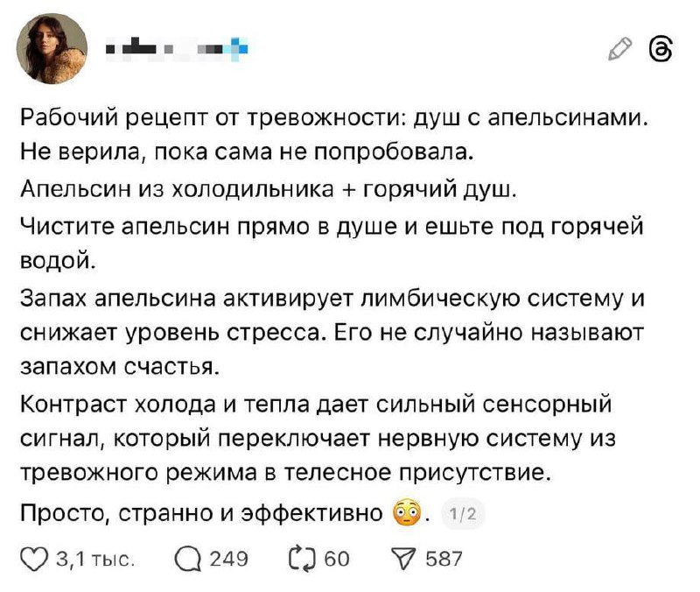Click the flushed face emoji
Screen dimensions: 700x592
pos(406,513)
